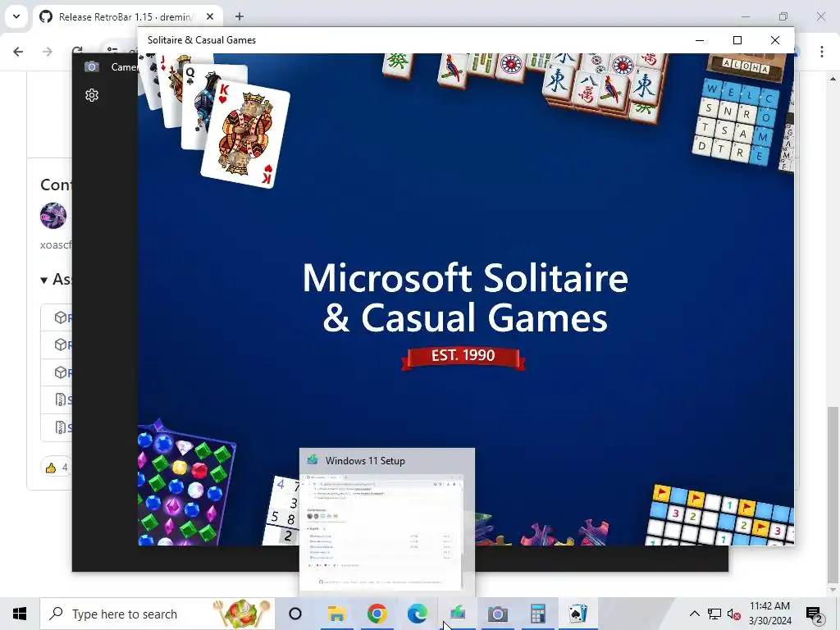Go forward in the Chrome browser
840x630 pixels.
tap(48, 52)
